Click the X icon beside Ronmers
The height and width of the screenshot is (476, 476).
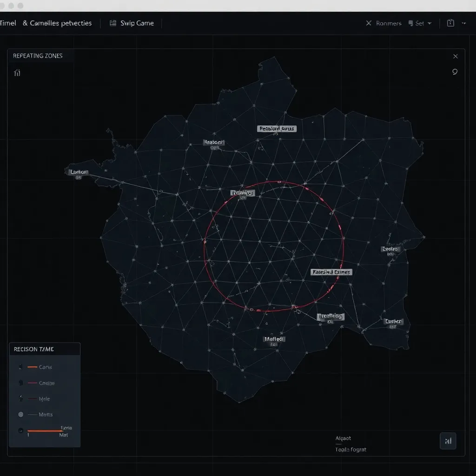pyautogui.click(x=369, y=23)
